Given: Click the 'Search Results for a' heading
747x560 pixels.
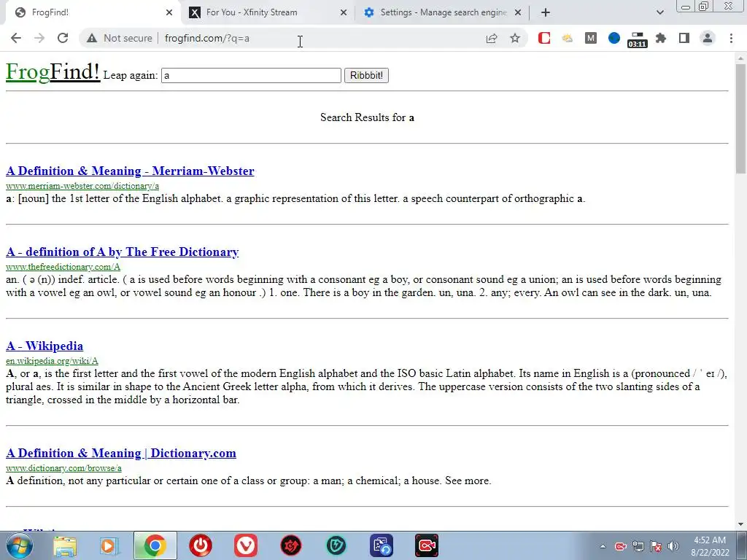Looking at the screenshot, I should [367, 117].
